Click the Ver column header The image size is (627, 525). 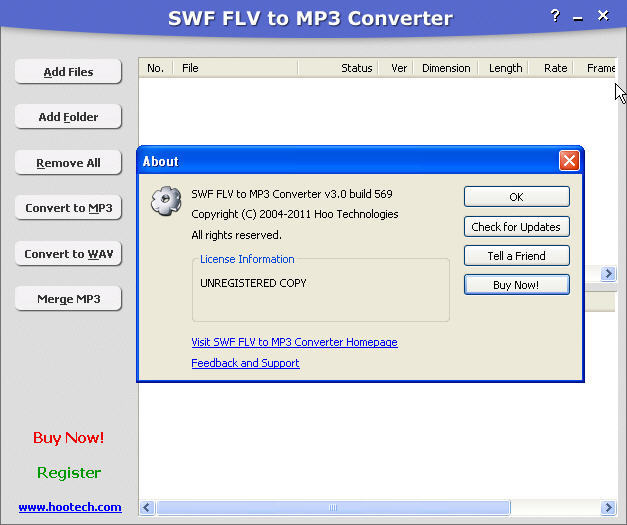[x=396, y=68]
